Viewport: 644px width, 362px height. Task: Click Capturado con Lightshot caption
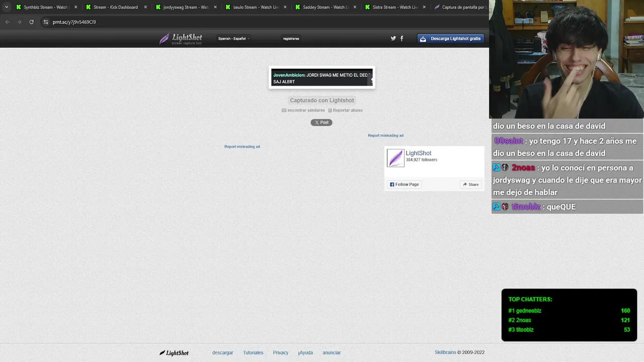(x=322, y=100)
